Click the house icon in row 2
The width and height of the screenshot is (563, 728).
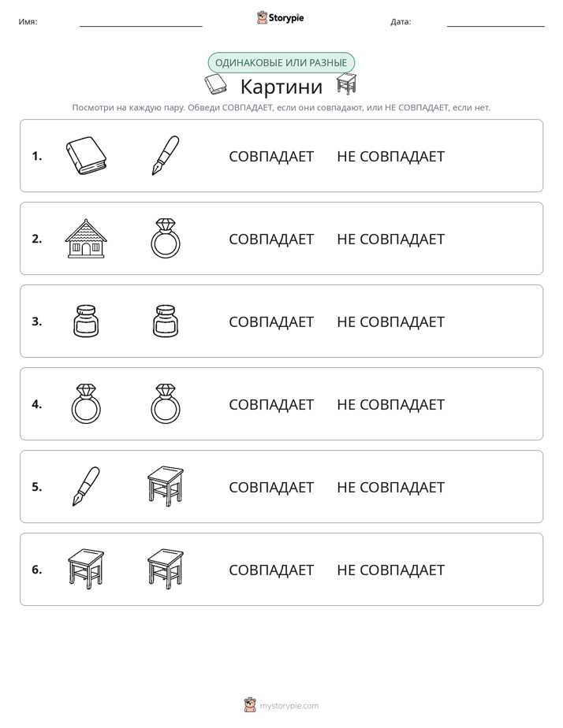pyautogui.click(x=86, y=238)
